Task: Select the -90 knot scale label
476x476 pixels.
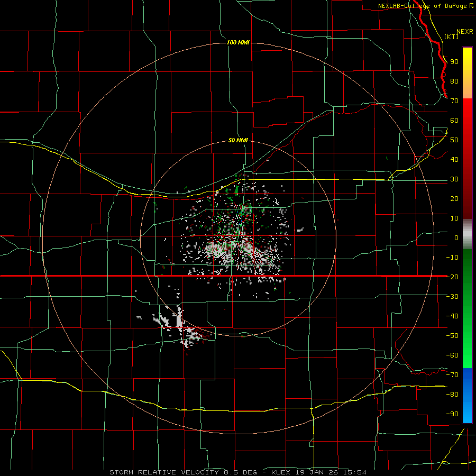Action: pyautogui.click(x=452, y=414)
